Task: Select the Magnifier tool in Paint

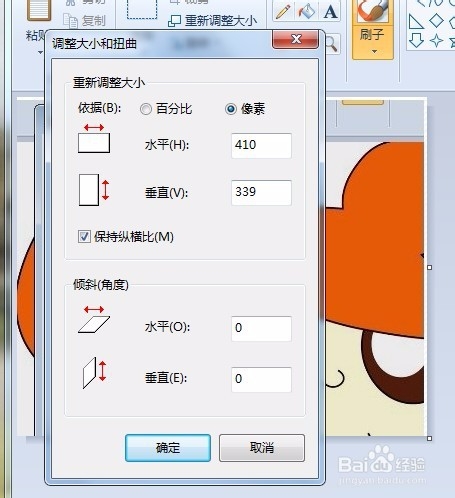Action: pyautogui.click(x=331, y=44)
